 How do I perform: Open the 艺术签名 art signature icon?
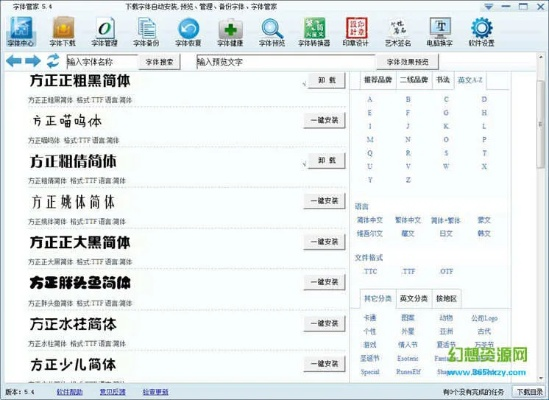click(398, 31)
